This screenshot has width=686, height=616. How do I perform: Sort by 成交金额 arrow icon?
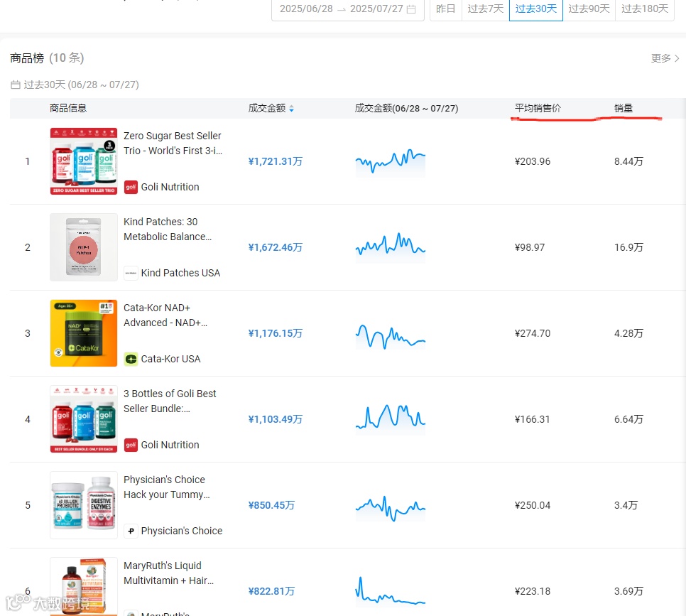click(291, 109)
